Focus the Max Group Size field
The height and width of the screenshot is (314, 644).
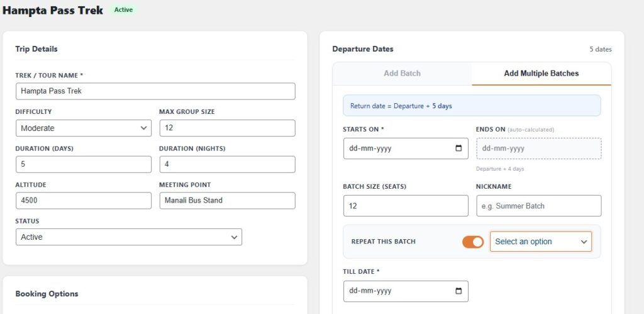(x=227, y=128)
